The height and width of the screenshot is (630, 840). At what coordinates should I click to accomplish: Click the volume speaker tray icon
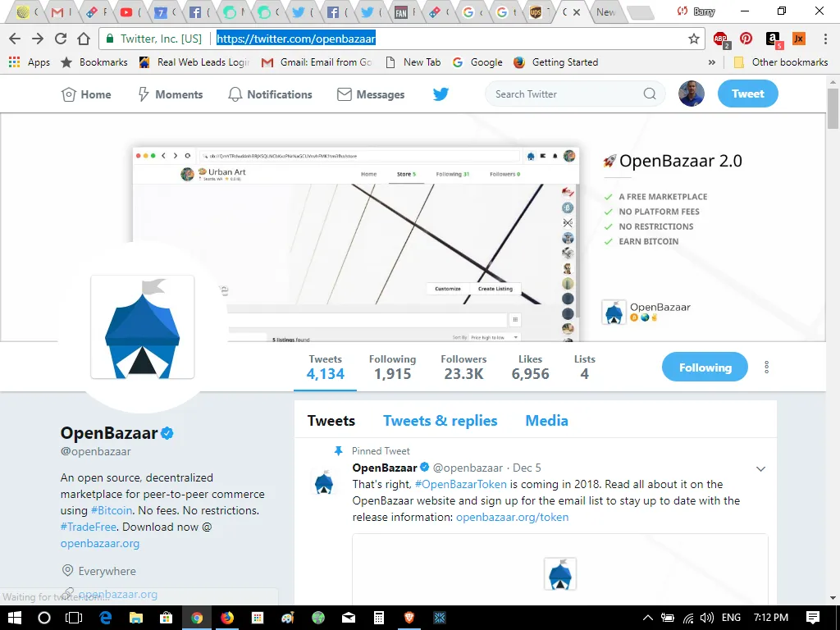(x=706, y=618)
